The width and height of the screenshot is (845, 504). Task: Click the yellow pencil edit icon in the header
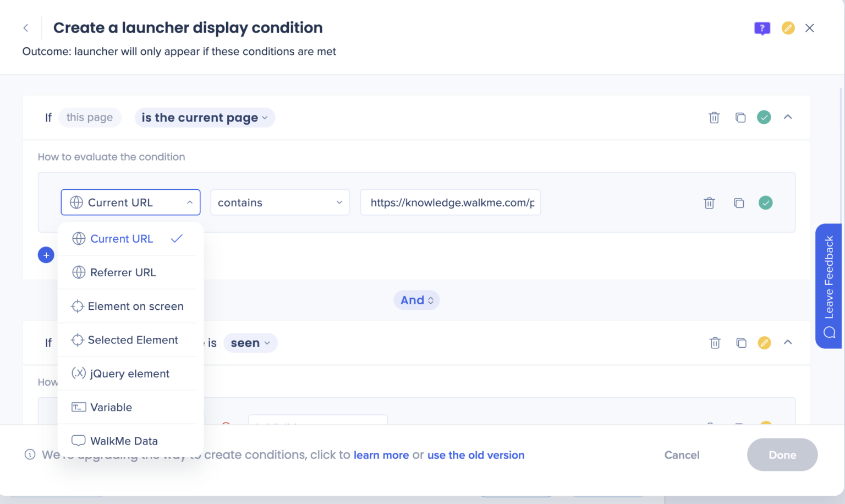pos(788,28)
